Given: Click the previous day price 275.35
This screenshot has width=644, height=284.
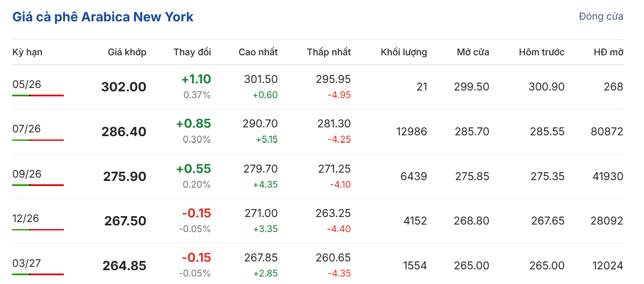Looking at the screenshot, I should pyautogui.click(x=547, y=176).
